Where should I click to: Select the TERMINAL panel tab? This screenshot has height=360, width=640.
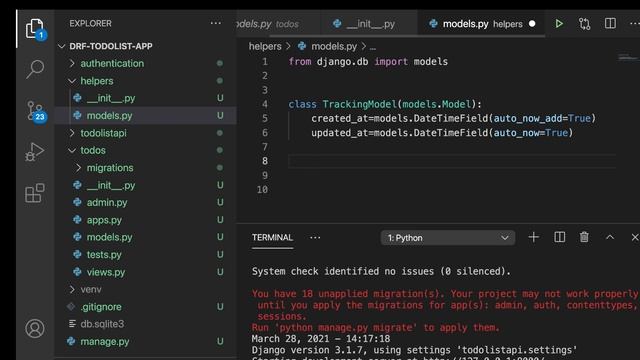272,238
